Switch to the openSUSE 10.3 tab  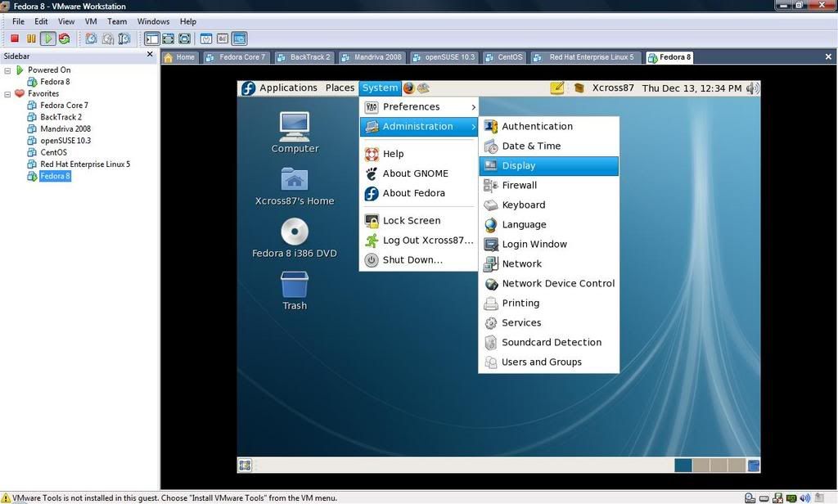[x=444, y=57]
